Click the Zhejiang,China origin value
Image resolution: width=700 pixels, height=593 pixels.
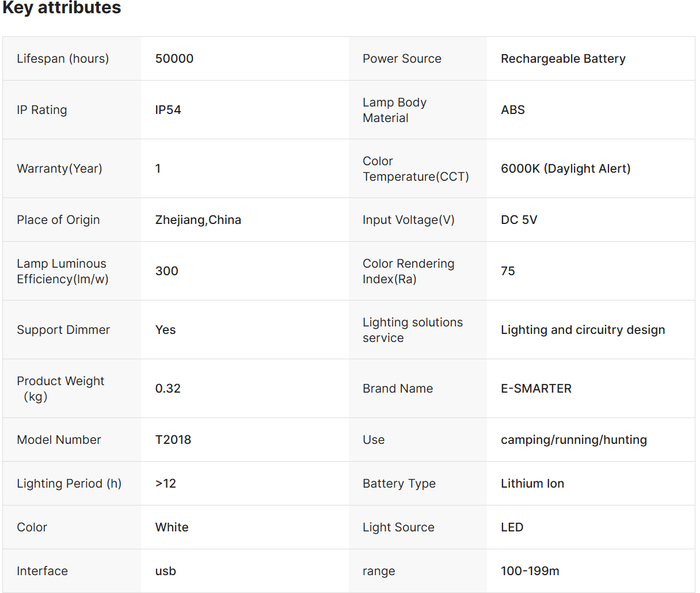198,220
